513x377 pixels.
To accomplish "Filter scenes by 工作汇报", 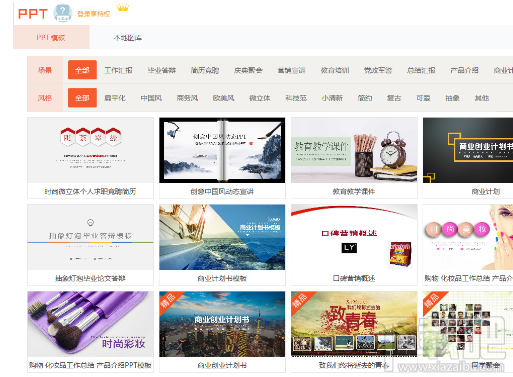I will click(119, 70).
